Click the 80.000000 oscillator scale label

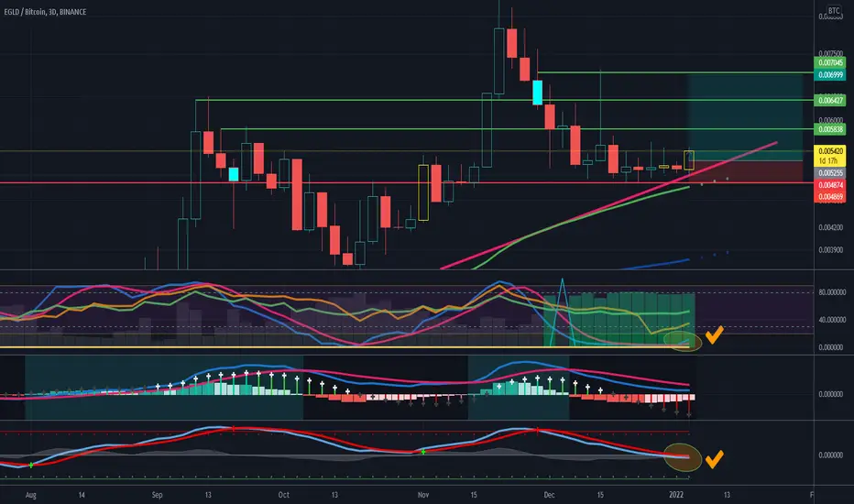[x=832, y=292]
